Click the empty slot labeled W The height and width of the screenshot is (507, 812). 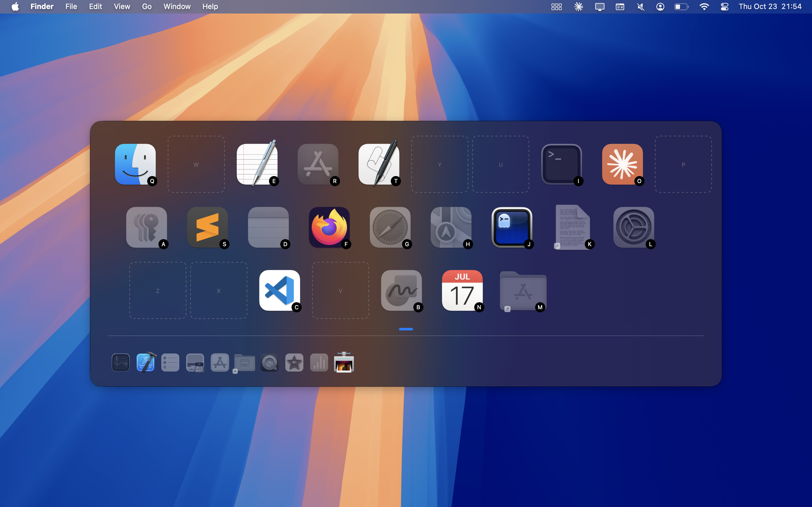point(196,164)
